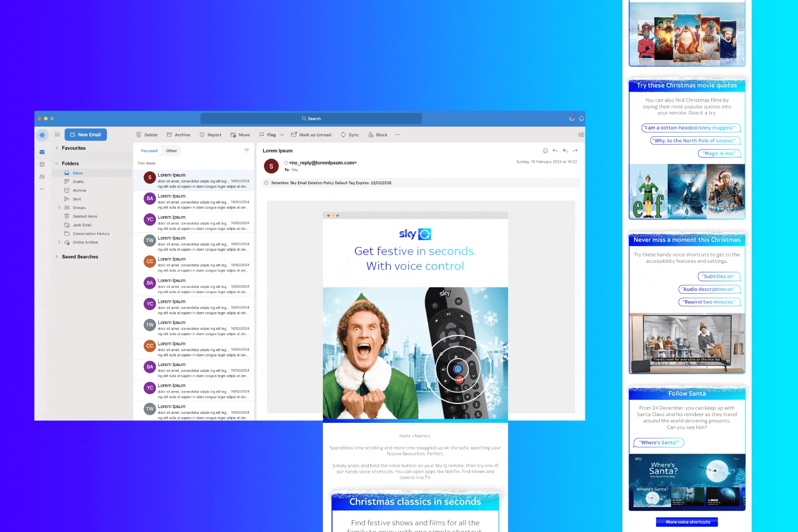This screenshot has width=798, height=532.
Task: Click the Search field in title bar
Action: tap(311, 119)
